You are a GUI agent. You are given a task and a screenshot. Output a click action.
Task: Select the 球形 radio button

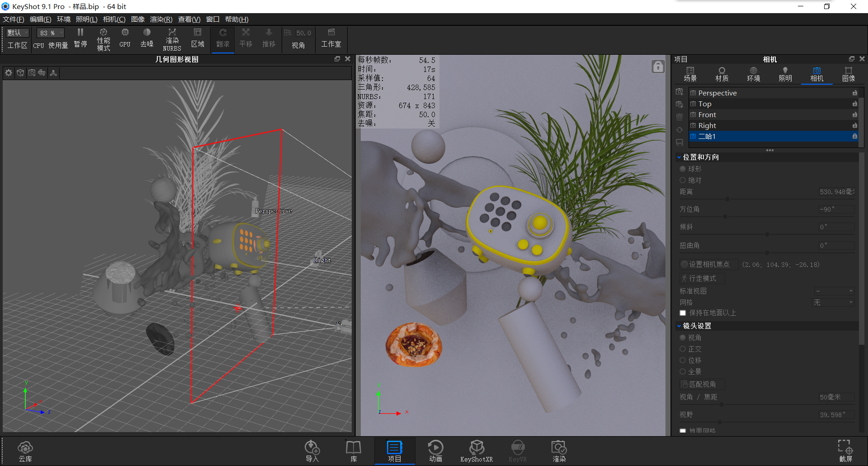pyautogui.click(x=683, y=168)
